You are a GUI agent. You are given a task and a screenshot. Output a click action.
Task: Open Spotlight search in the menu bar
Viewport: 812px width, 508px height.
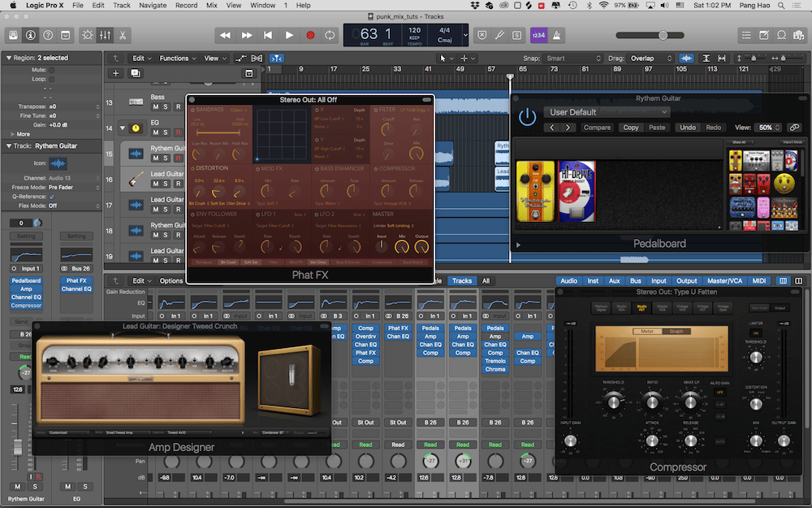(781, 5)
